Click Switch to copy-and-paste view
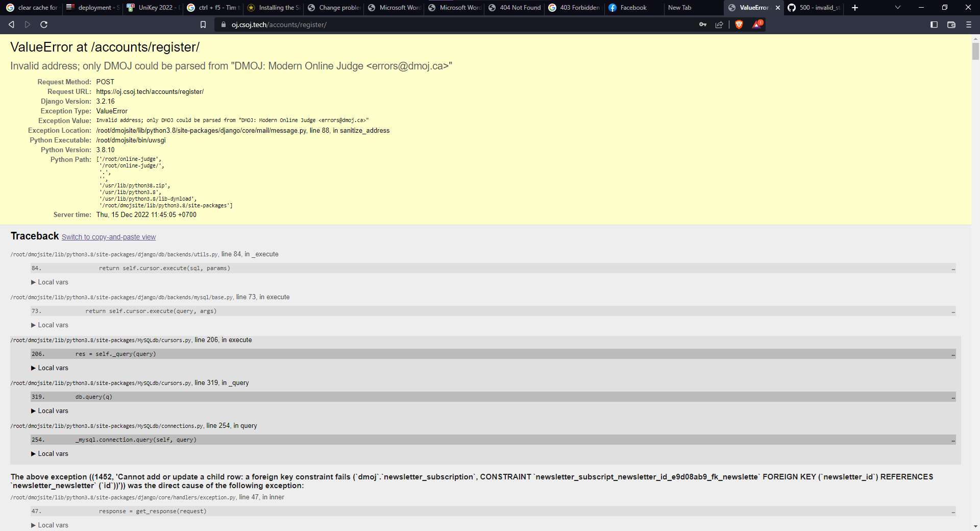The image size is (980, 531). [x=108, y=237]
